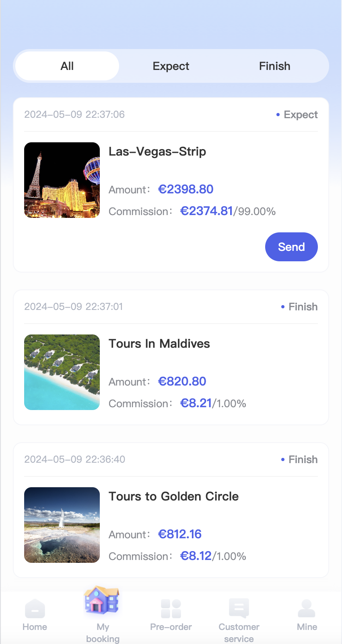
Task: Open the Las-Vegas-Strip thumbnail image
Action: pyautogui.click(x=62, y=180)
